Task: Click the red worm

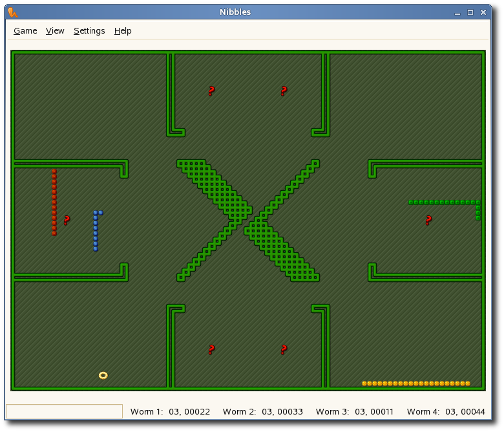Action: point(54,202)
